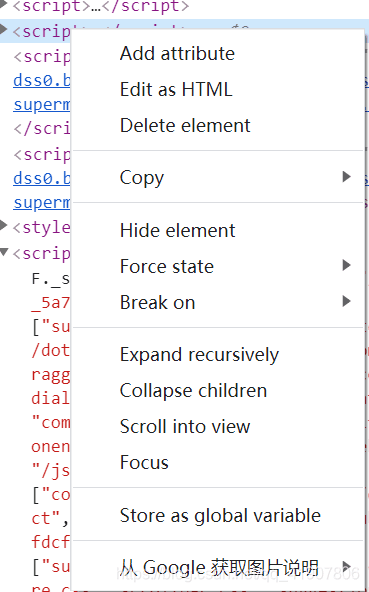Select Hide element option
This screenshot has width=369, height=592.
(217, 230)
